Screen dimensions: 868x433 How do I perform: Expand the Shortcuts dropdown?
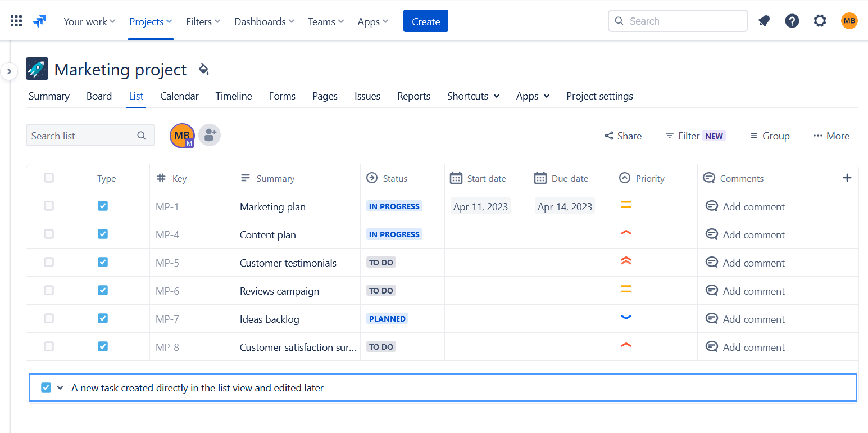pos(472,96)
